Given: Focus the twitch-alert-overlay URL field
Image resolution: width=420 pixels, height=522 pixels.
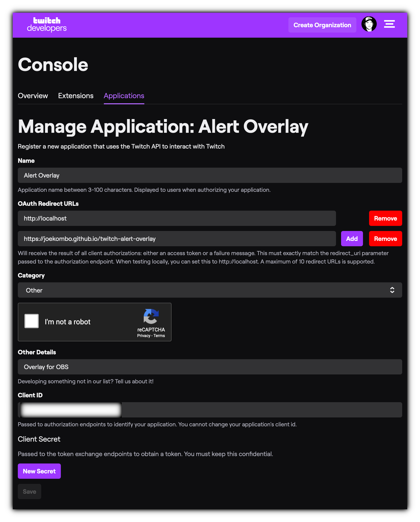Looking at the screenshot, I should 177,239.
